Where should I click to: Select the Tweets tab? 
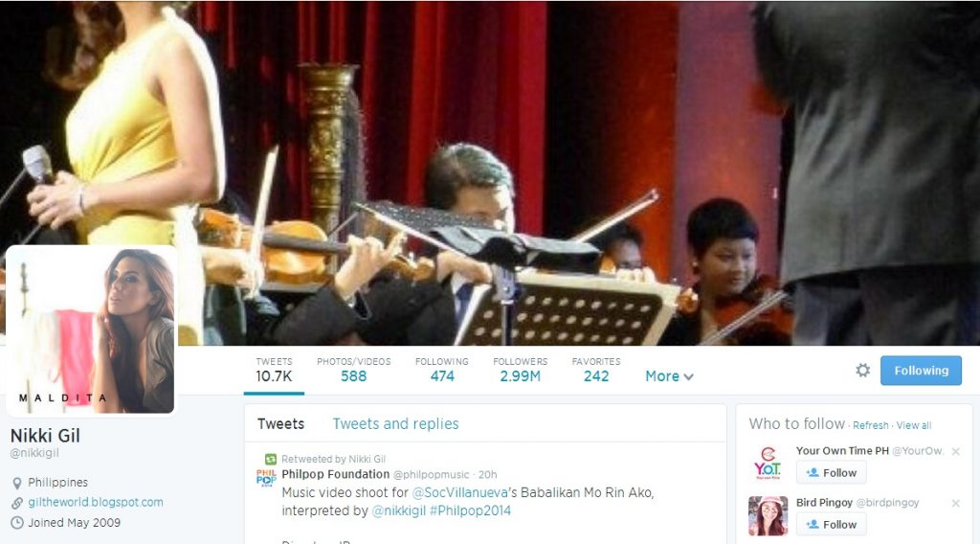[x=280, y=424]
